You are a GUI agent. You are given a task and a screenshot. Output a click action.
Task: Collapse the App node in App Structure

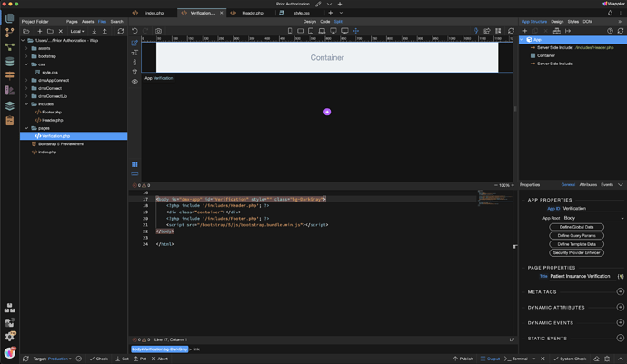click(x=522, y=40)
